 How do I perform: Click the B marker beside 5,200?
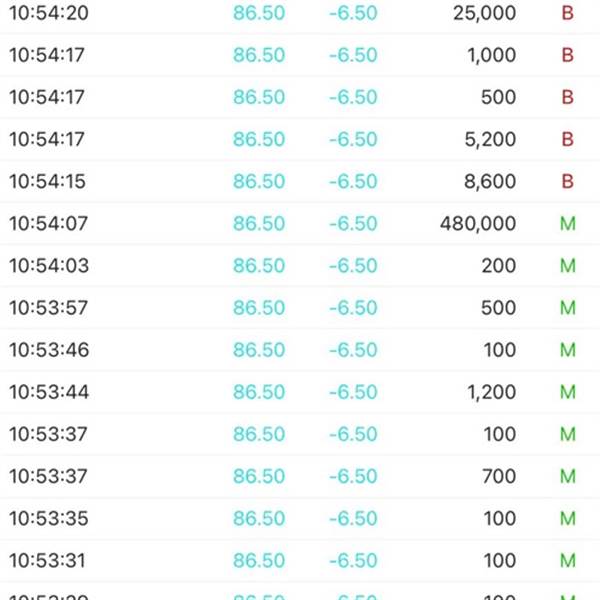(567, 139)
